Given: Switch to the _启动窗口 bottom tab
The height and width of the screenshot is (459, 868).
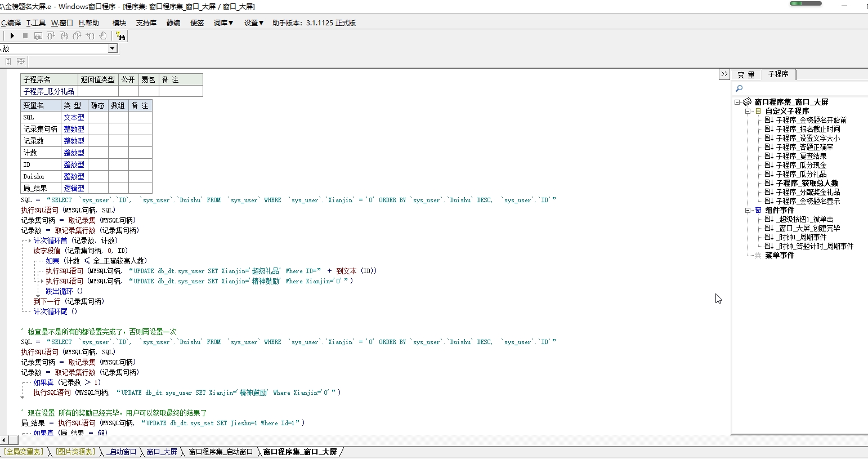Looking at the screenshot, I should [x=122, y=452].
